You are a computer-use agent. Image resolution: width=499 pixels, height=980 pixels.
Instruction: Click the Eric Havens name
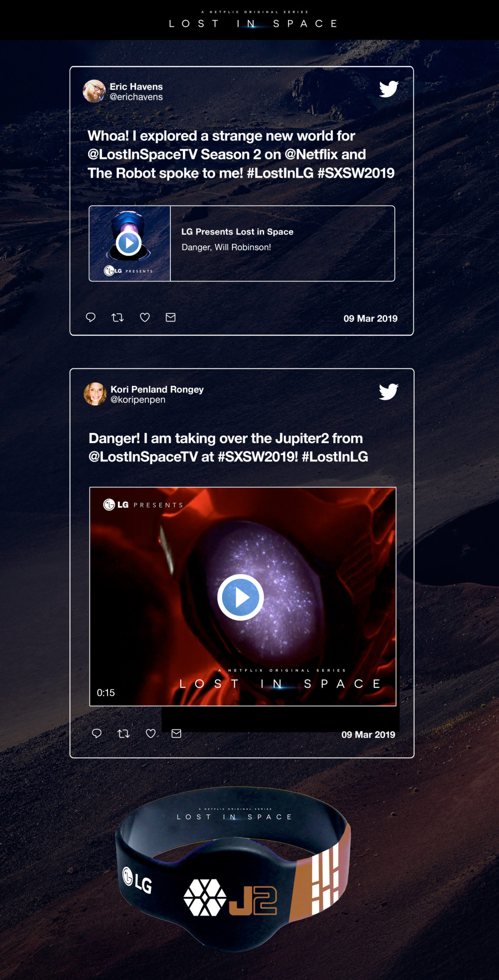click(136, 87)
